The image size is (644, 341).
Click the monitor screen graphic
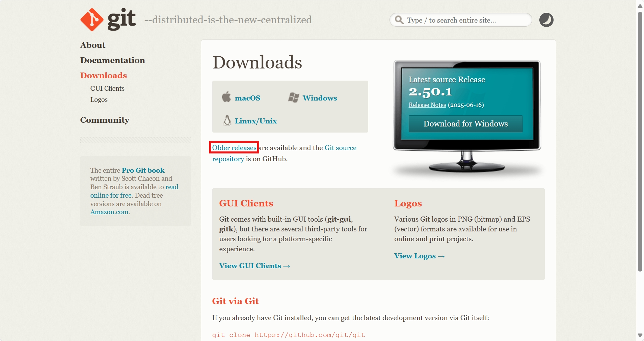coord(467,104)
